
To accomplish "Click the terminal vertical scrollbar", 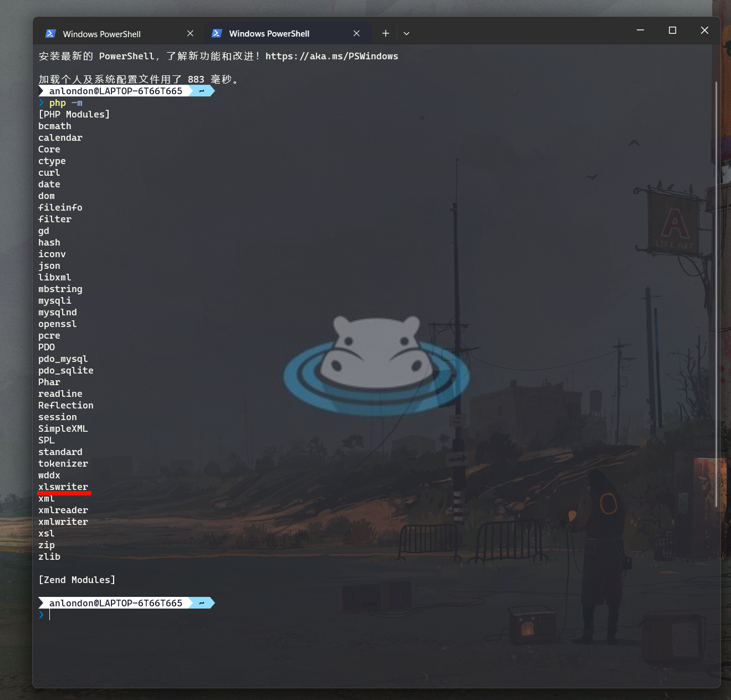I will [716, 294].
